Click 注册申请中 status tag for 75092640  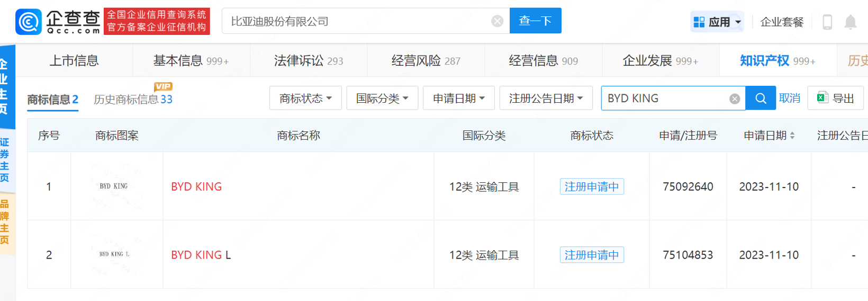point(592,187)
